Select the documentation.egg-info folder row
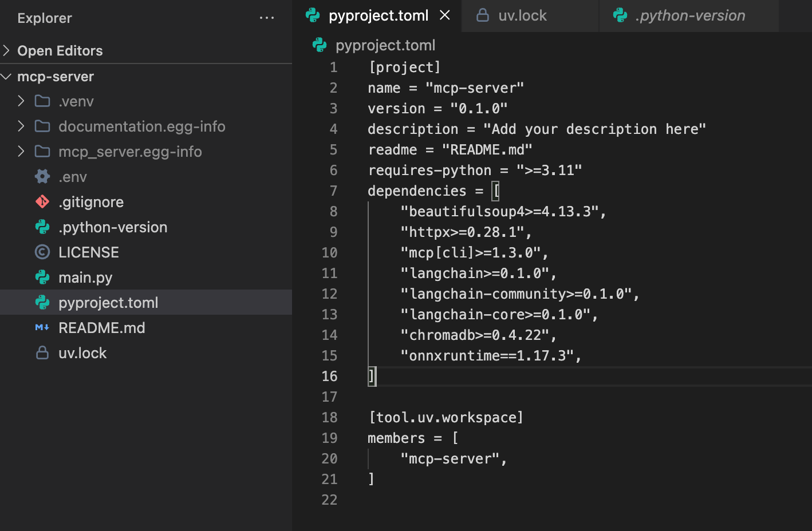Viewport: 812px width, 531px height. point(146,126)
